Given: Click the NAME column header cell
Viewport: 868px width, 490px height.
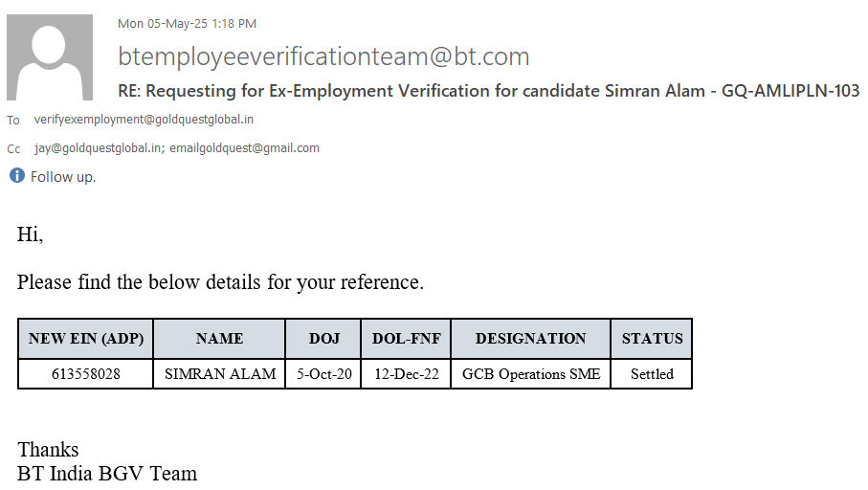Looking at the screenshot, I should click(x=219, y=339).
